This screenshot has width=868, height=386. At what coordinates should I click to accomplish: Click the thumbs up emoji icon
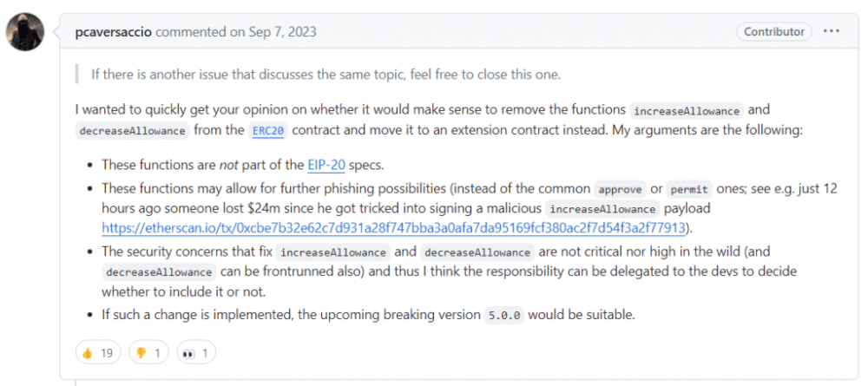(x=88, y=353)
